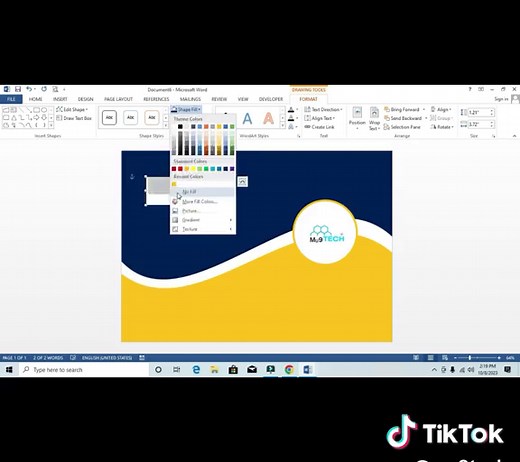Open the Text Direction dropdown
The width and height of the screenshot is (520, 462).
(324, 109)
